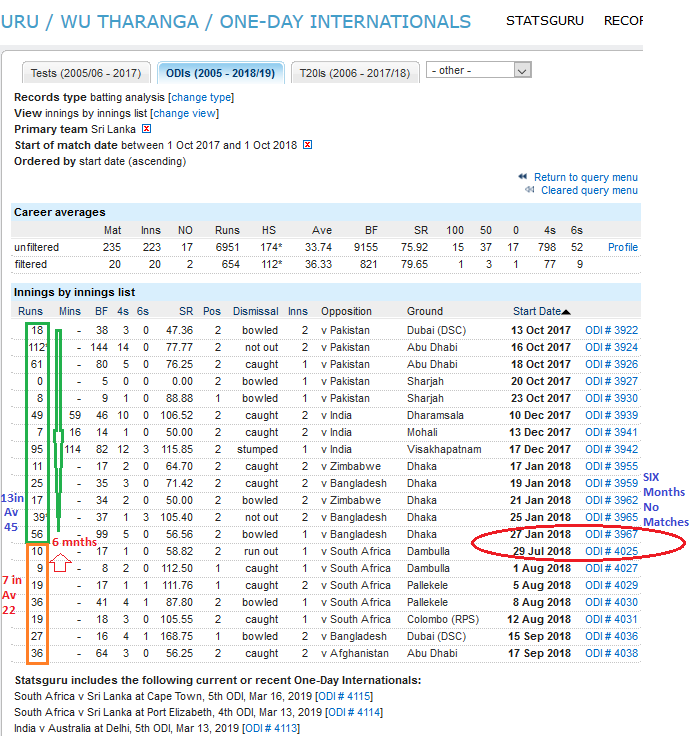Open ODI # 4113 Delhi match link
Viewport: 694px width, 744px height.
271,728
